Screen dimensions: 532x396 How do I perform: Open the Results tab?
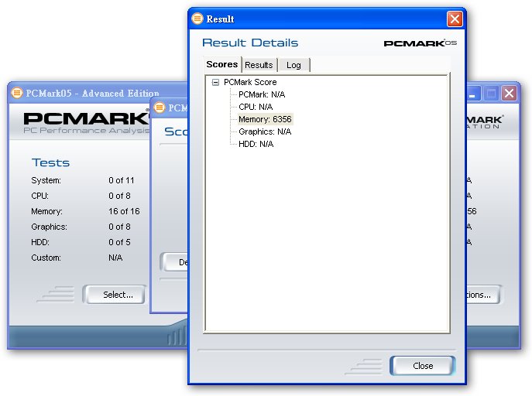(259, 65)
